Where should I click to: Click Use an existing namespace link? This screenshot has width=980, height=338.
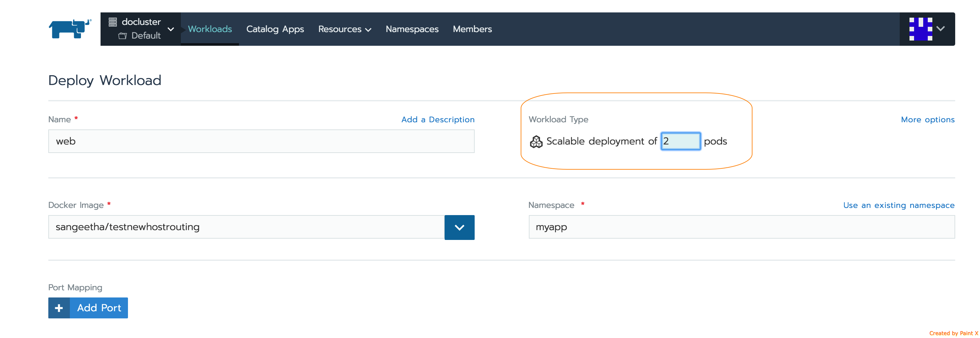pos(899,205)
